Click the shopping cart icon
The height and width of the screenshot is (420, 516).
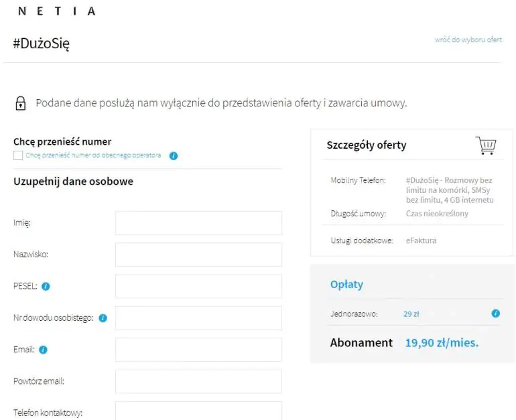pyautogui.click(x=486, y=145)
